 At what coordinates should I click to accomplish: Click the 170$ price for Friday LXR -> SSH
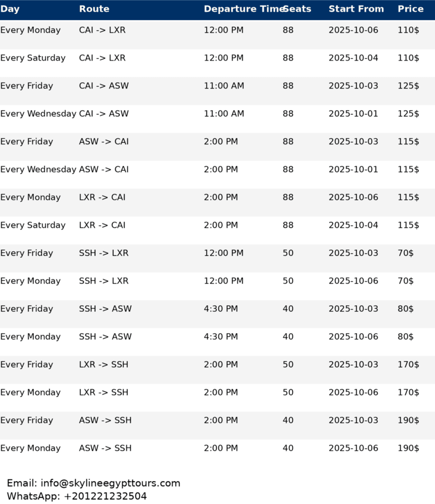[x=408, y=365]
